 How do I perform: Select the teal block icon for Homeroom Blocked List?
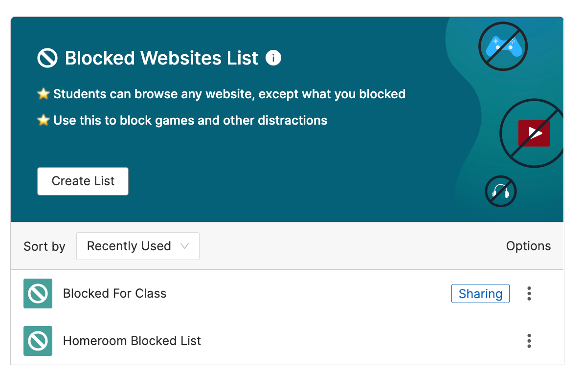(x=38, y=341)
